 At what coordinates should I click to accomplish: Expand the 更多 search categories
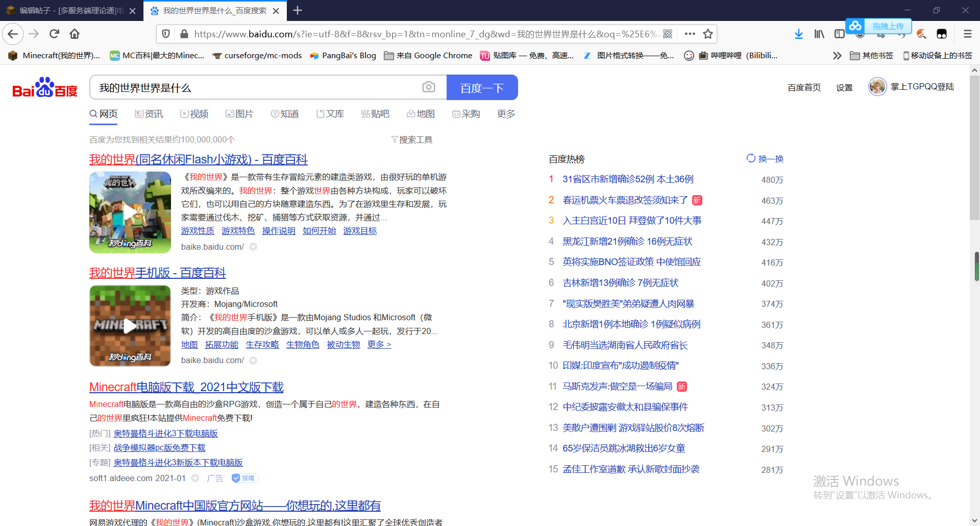click(506, 114)
